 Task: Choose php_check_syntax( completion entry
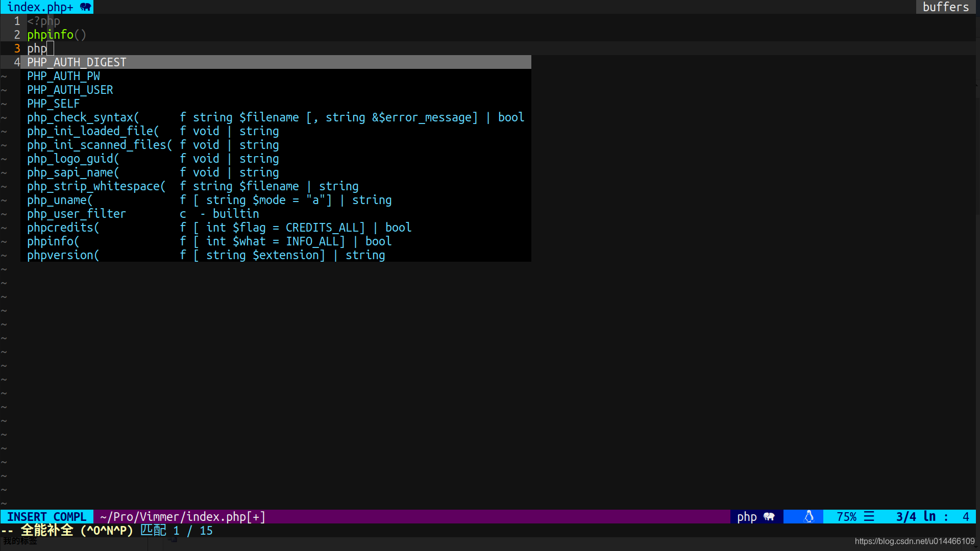276,117
